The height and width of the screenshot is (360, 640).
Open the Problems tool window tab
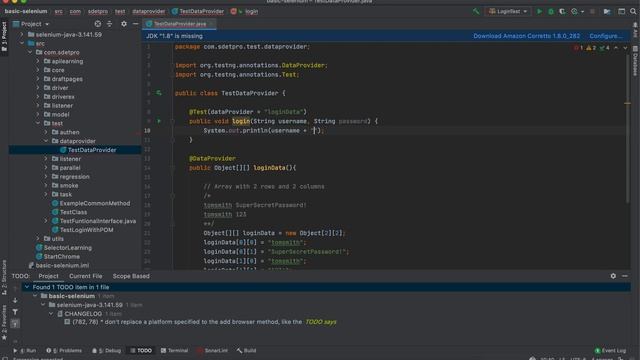[x=64, y=351]
